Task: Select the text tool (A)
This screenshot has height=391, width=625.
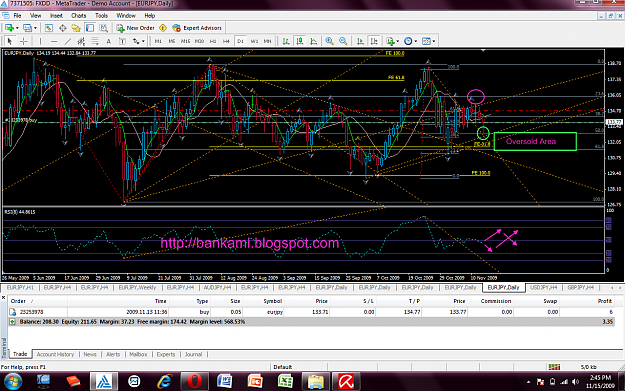Action: point(108,41)
